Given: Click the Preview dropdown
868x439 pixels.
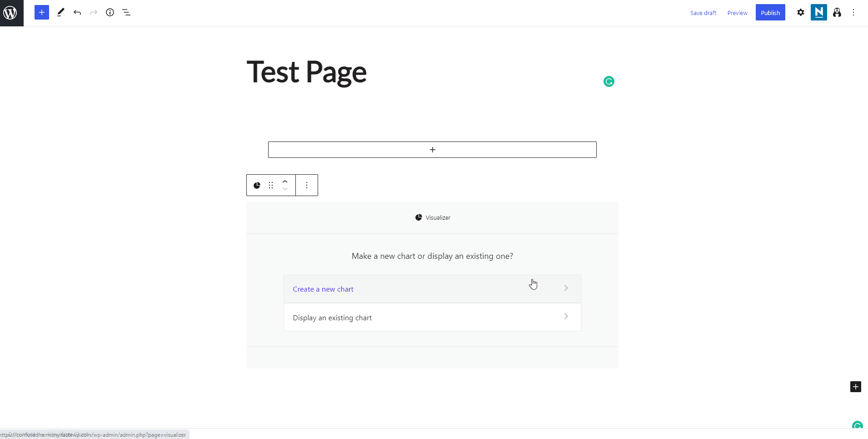Looking at the screenshot, I should click(x=737, y=13).
